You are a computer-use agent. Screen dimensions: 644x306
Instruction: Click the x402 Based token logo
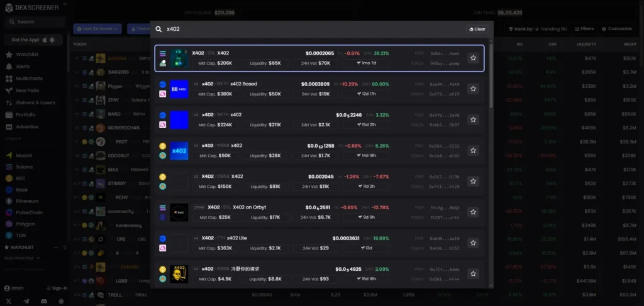(x=179, y=89)
